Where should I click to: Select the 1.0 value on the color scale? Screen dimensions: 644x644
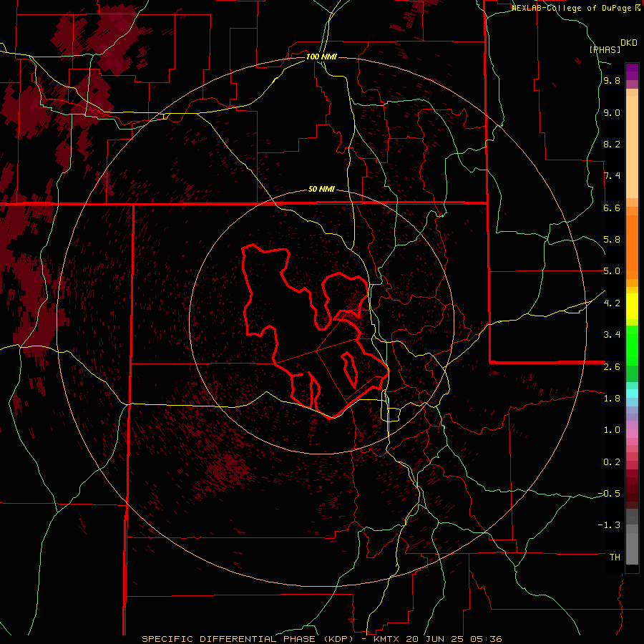pyautogui.click(x=612, y=429)
